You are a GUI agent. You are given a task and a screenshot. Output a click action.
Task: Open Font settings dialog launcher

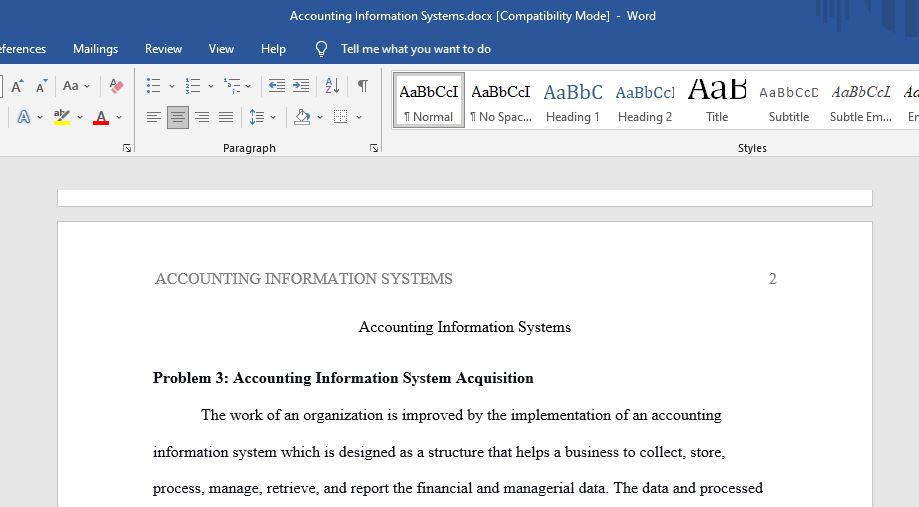pyautogui.click(x=127, y=148)
